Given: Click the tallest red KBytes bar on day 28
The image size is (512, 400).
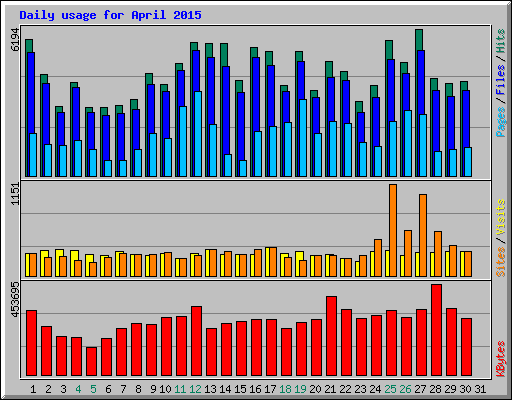Looking at the screenshot, I should point(436,330).
